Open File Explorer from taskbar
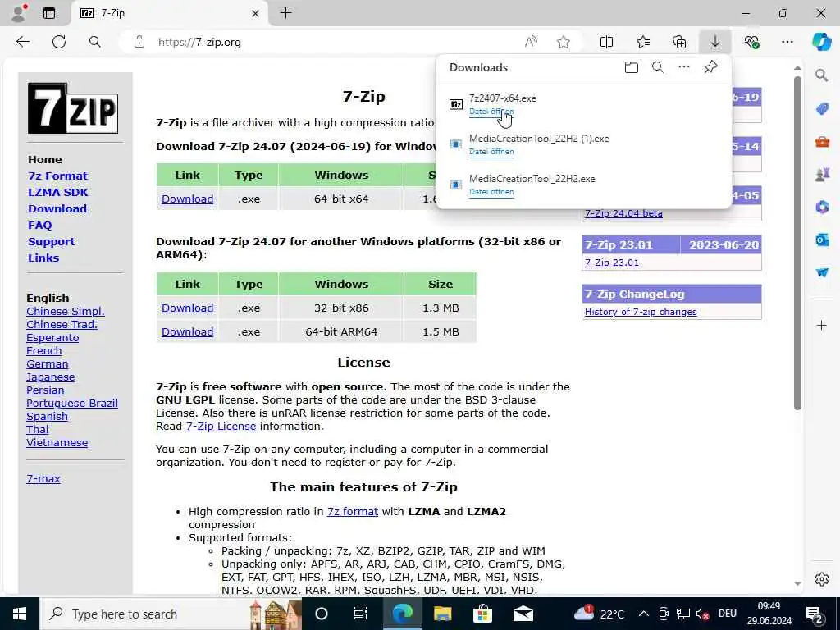840x630 pixels. pos(442,614)
